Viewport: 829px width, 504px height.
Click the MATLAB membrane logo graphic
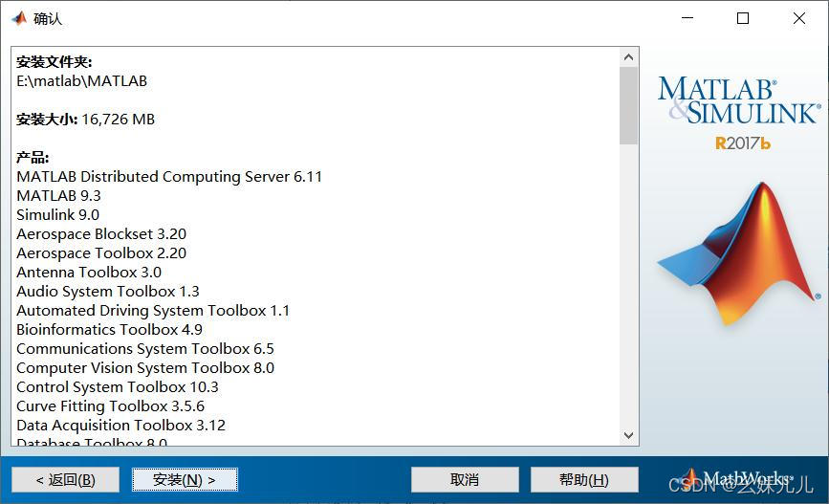(x=738, y=253)
